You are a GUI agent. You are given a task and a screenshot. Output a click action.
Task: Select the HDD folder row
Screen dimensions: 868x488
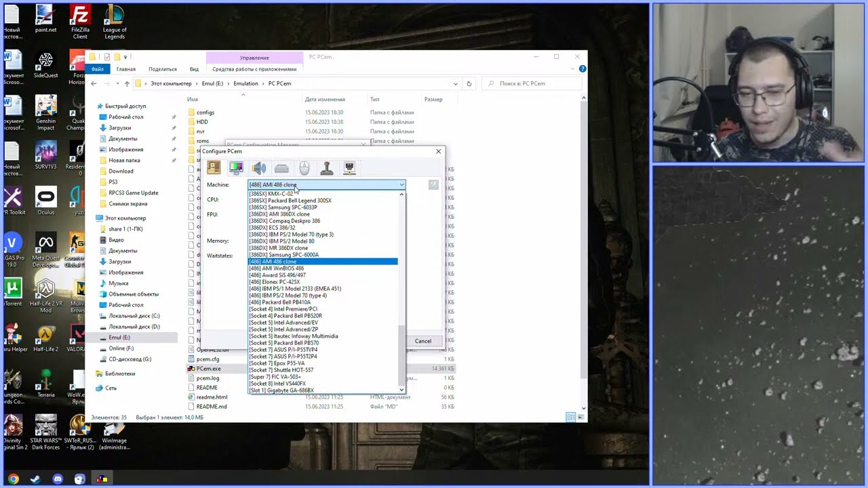(202, 122)
